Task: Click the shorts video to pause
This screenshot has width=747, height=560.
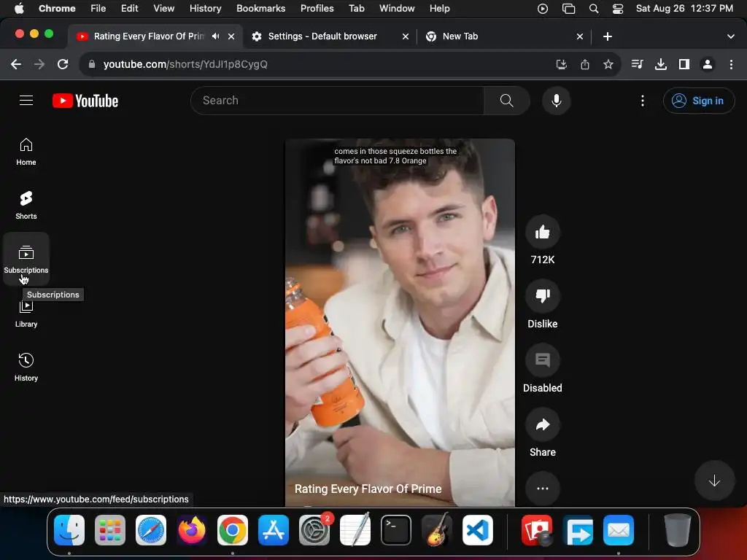Action: point(400,322)
